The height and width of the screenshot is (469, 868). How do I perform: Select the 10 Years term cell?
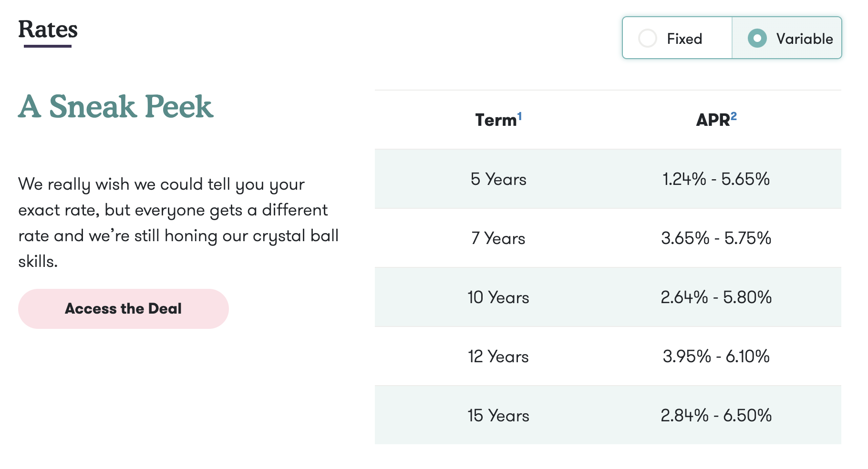click(x=498, y=297)
